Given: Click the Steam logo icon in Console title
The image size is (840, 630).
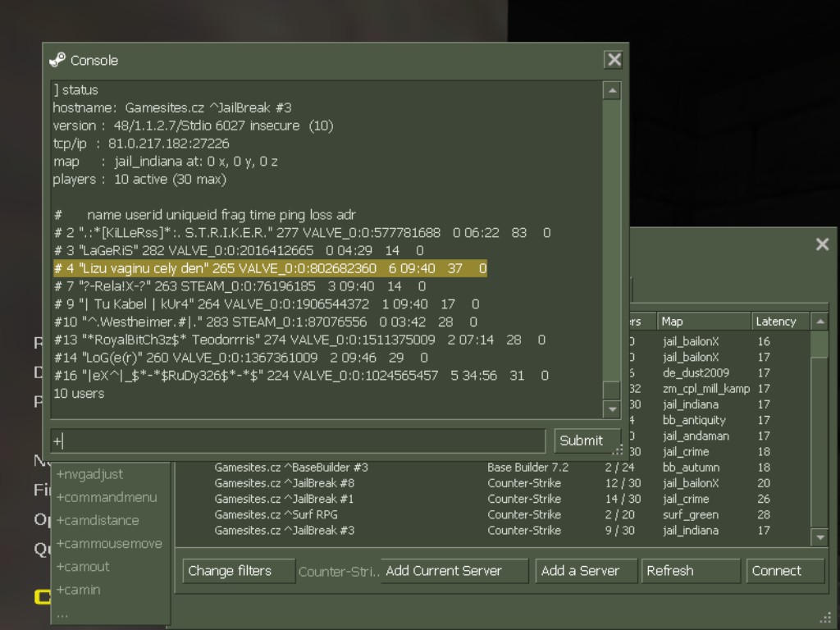Looking at the screenshot, I should [57, 60].
